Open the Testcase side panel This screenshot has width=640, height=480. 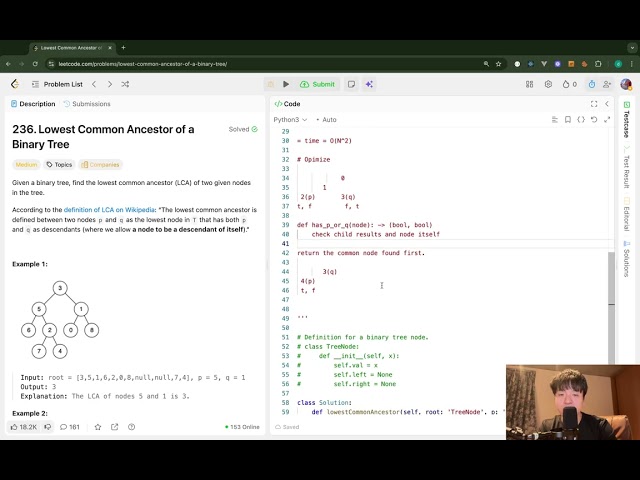(x=627, y=120)
